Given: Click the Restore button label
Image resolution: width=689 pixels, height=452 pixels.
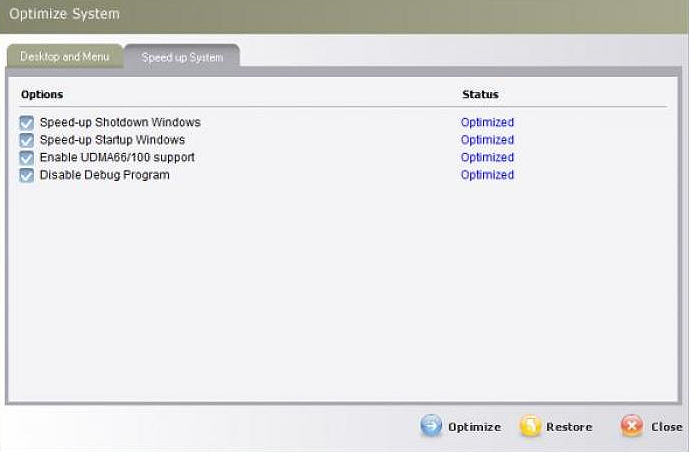Looking at the screenshot, I should (x=569, y=427).
